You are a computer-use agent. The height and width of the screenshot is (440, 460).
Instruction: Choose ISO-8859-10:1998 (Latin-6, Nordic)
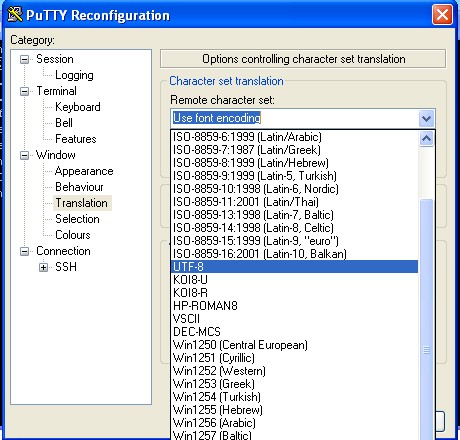pos(295,189)
